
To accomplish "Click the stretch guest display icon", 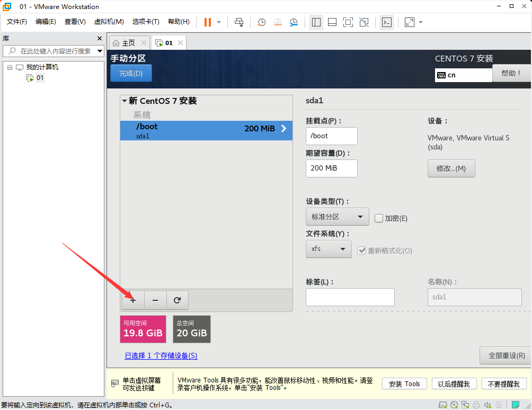I will 410,22.
